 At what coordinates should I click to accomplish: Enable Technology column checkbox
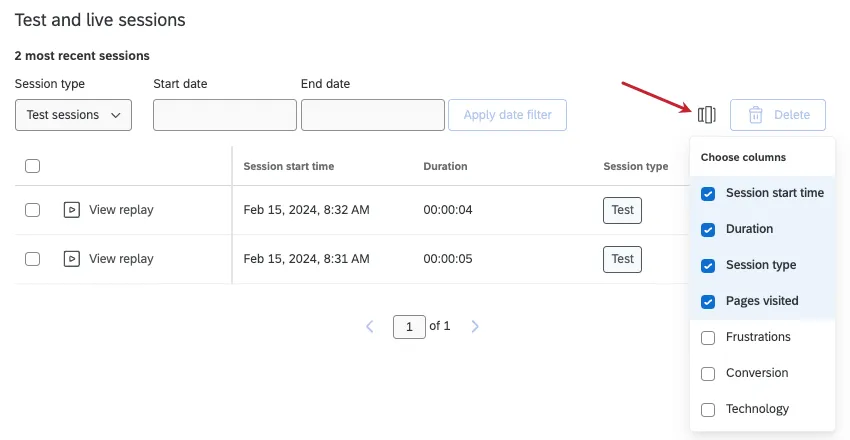[708, 410]
